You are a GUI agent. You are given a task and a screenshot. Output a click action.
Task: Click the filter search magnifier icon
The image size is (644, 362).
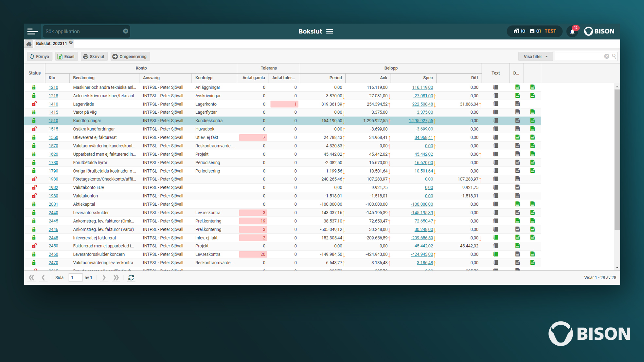click(x=614, y=56)
